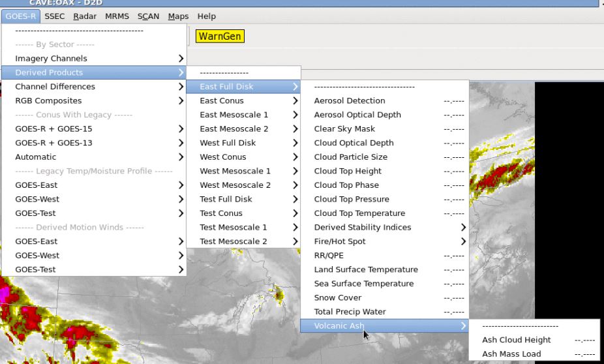Screen dimensions: 604x364
Task: Select Ash Cloud Height product
Action: pyautogui.click(x=517, y=340)
